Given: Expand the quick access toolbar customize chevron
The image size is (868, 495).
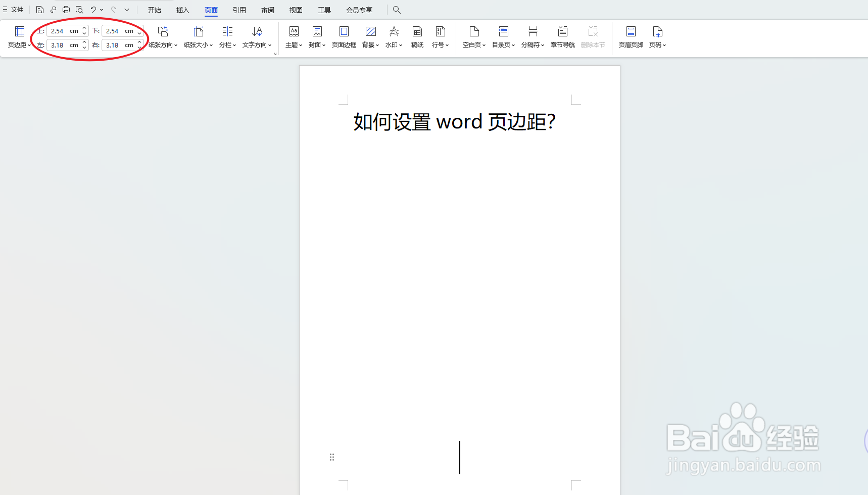Looking at the screenshot, I should tap(127, 10).
